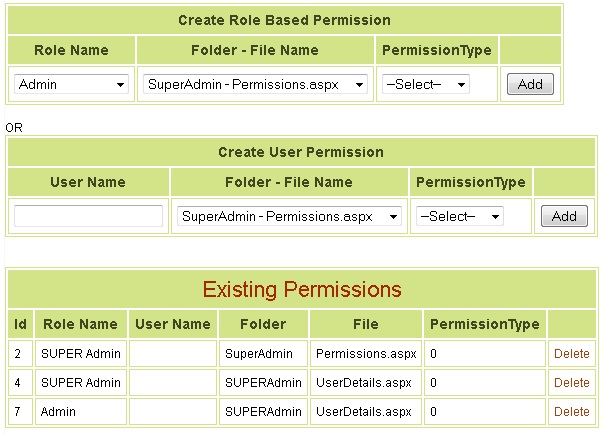607x436 pixels.
Task: Click the Folder column header
Action: (263, 324)
